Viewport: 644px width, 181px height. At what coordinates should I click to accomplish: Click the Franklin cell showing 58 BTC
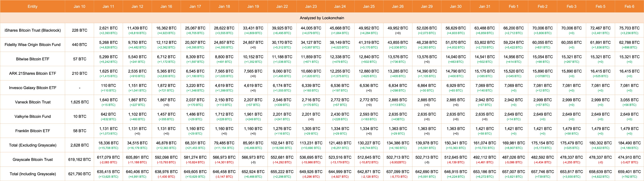[x=80, y=131]
